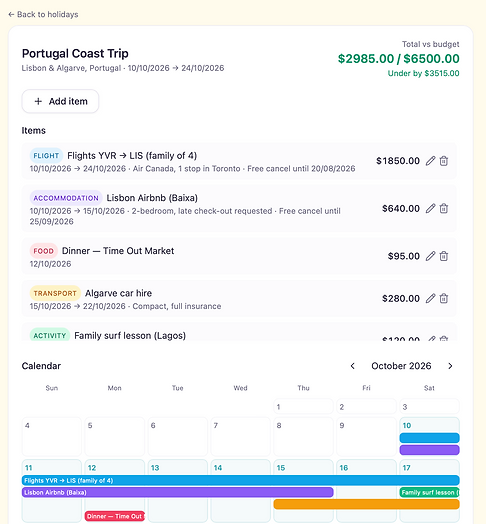
Task: Select calendar day 2
Action: click(366, 406)
